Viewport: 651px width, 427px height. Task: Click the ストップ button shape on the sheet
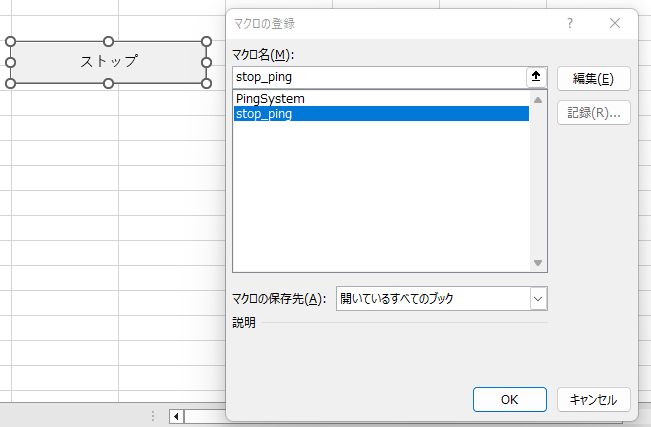click(x=108, y=62)
